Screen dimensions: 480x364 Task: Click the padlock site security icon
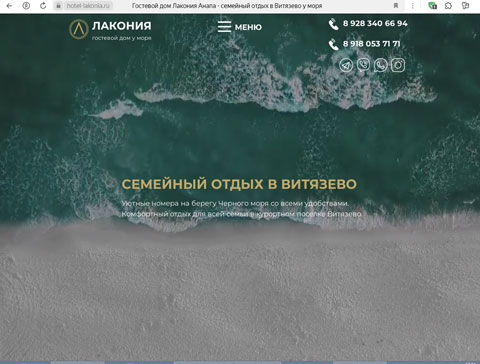pos(58,6)
